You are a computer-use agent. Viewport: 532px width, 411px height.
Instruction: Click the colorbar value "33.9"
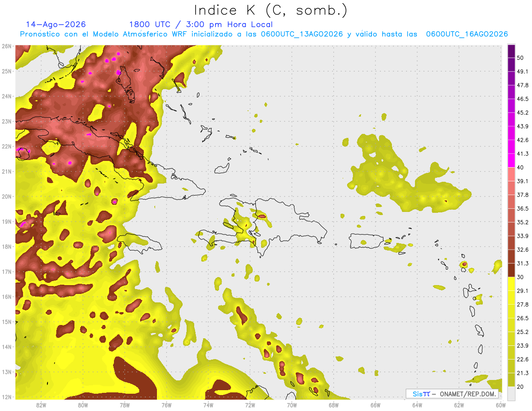(523, 236)
